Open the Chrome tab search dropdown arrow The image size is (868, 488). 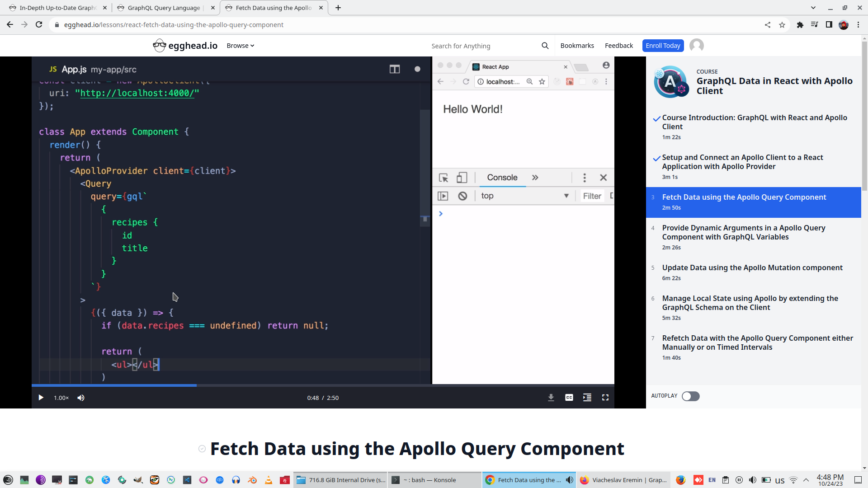813,8
